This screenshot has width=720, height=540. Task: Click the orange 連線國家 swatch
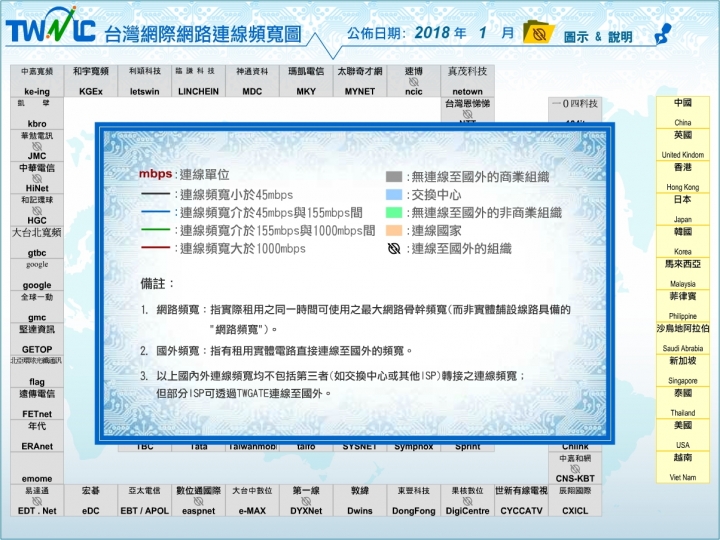[x=394, y=231]
